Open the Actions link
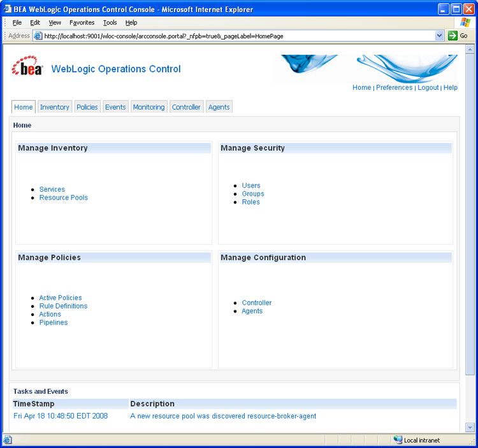The height and width of the screenshot is (448, 478). click(50, 314)
